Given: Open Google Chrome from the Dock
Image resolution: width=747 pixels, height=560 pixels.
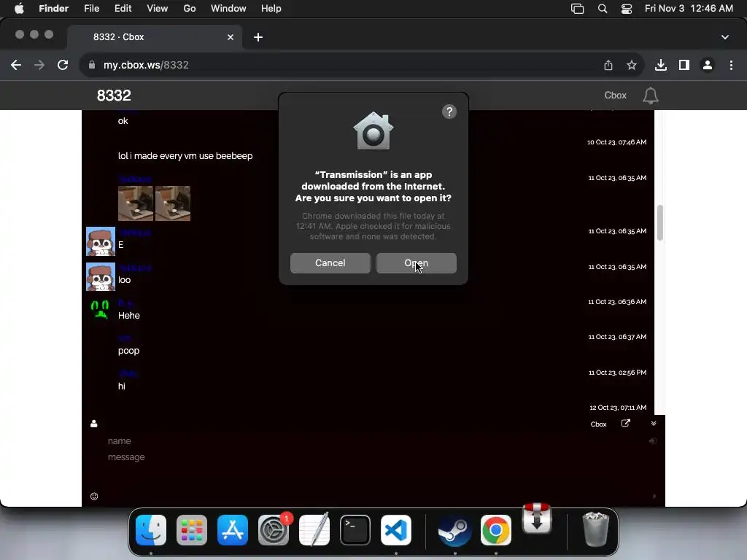Looking at the screenshot, I should pyautogui.click(x=496, y=531).
